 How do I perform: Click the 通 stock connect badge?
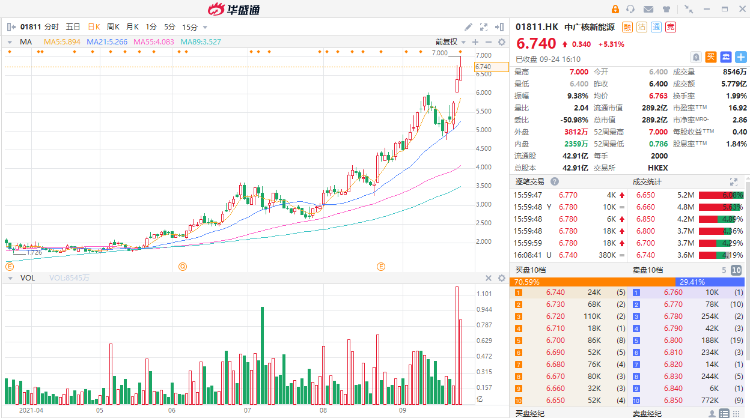coord(655,27)
